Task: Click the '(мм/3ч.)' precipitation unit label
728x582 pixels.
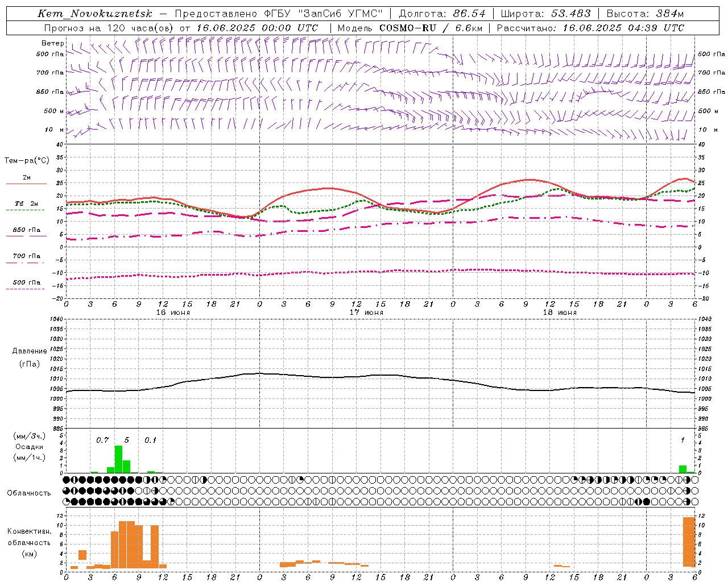Action: pos(30,436)
